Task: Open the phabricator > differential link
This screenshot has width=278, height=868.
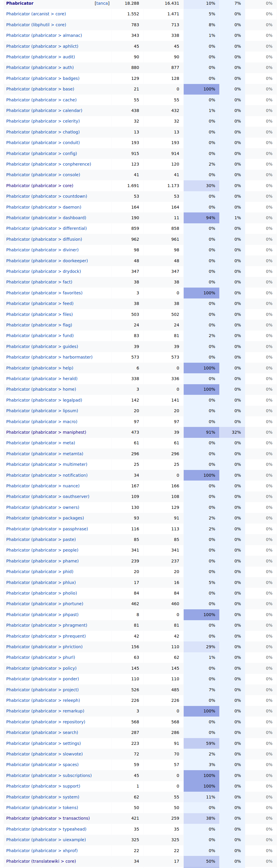Action: point(46,228)
